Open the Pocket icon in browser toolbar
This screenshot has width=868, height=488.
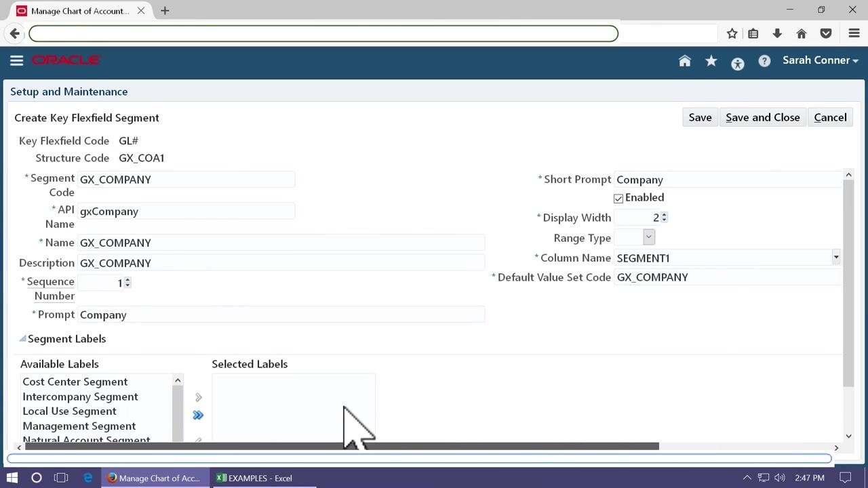[x=826, y=33]
